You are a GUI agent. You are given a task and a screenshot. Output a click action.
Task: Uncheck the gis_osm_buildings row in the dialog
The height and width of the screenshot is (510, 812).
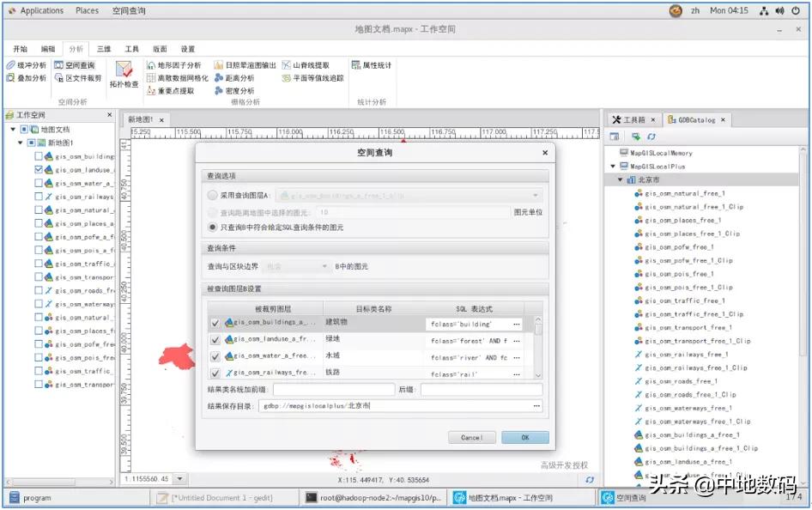click(x=215, y=324)
